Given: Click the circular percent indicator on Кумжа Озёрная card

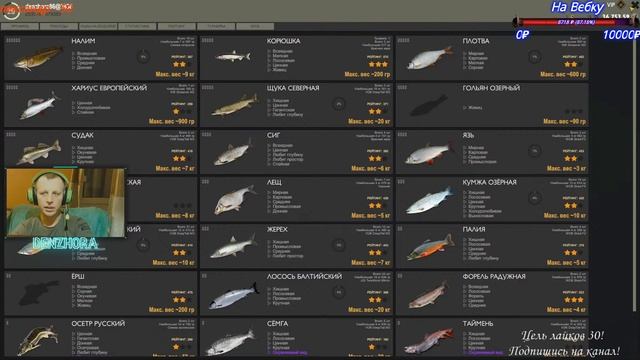Looking at the screenshot, I should coord(535,198).
